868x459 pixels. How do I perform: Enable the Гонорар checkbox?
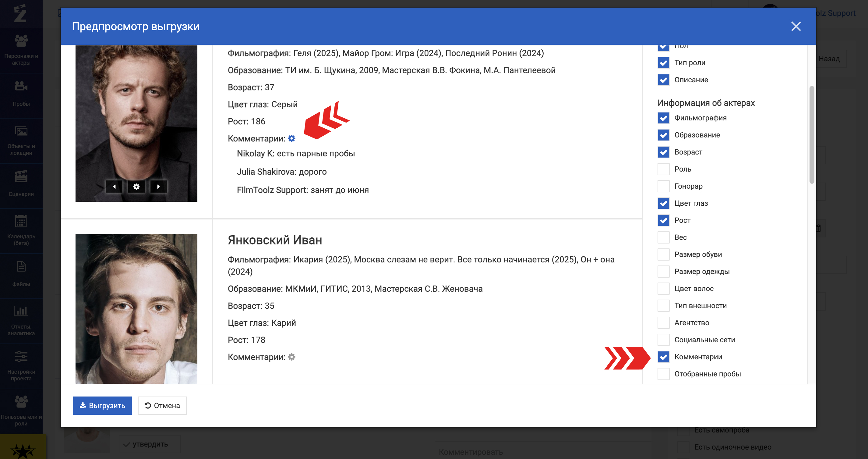click(663, 186)
